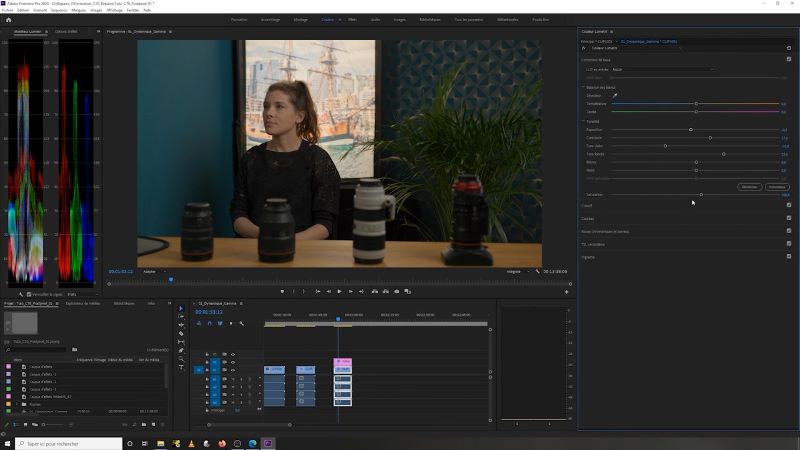Toggle the Vignette section checkbox

click(x=788, y=257)
